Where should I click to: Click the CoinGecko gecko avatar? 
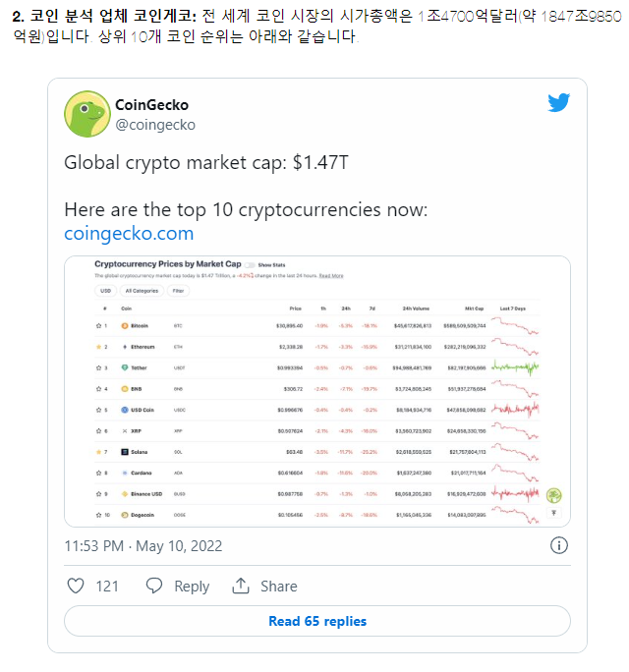click(87, 114)
